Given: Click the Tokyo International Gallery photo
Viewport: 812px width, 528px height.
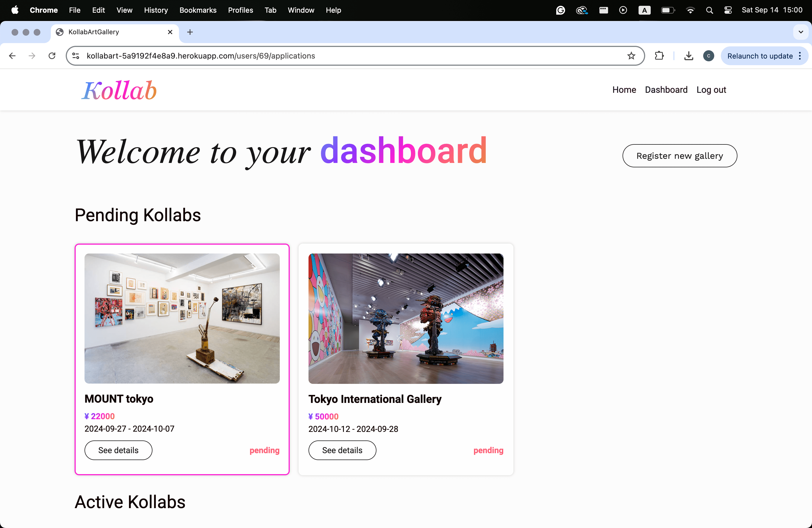Looking at the screenshot, I should click(x=406, y=318).
